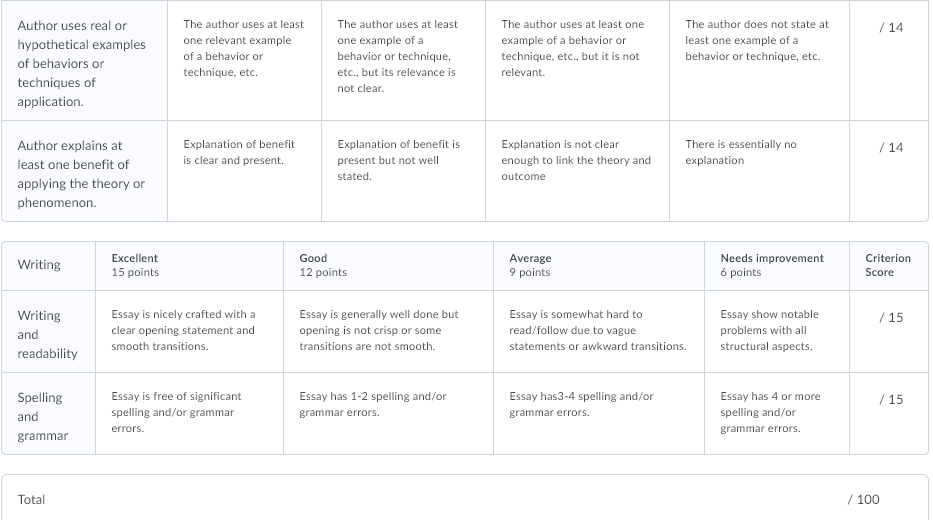
Task: Pick 'Essay has 1-2 spelling' errors cell
Action: pyautogui.click(x=388, y=414)
